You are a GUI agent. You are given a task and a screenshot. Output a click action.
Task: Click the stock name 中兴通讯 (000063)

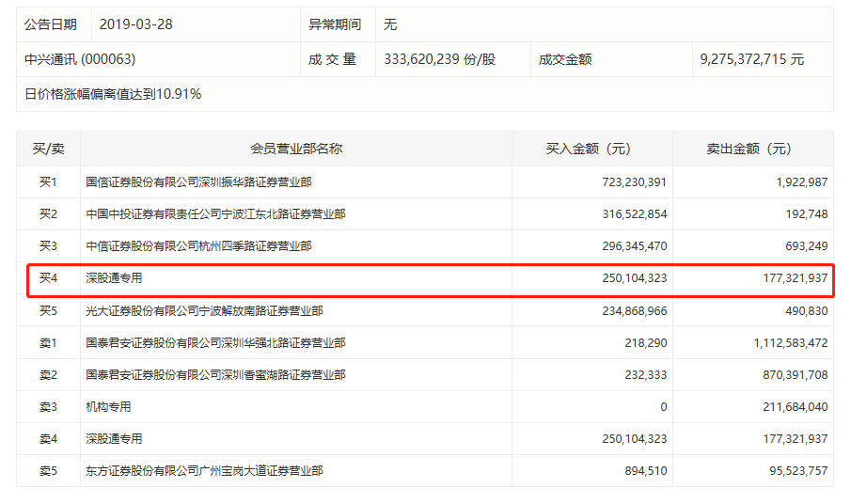80,59
